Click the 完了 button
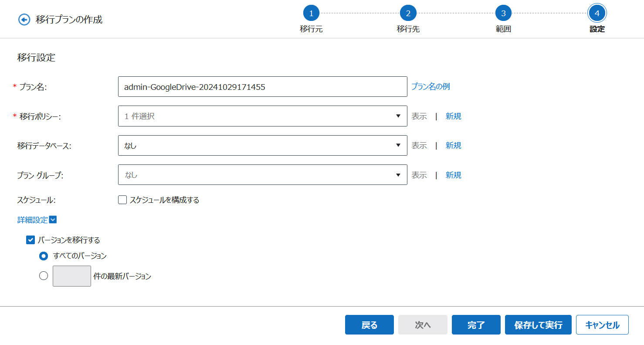Viewport: 644px width, 345px height. point(476,325)
